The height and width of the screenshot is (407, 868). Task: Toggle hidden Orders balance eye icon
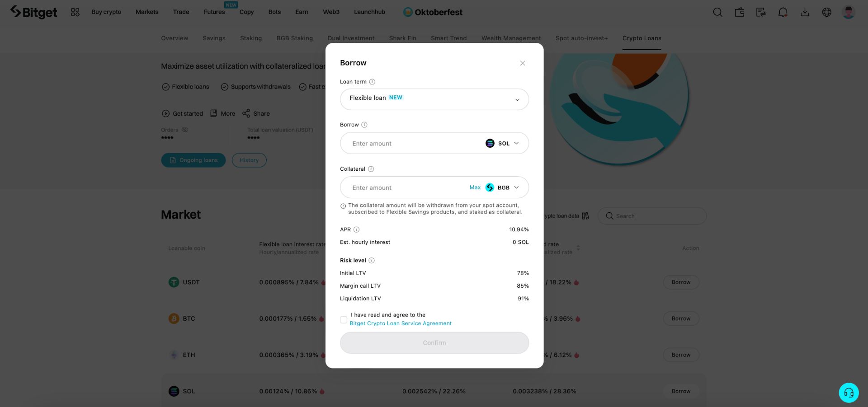[185, 130]
